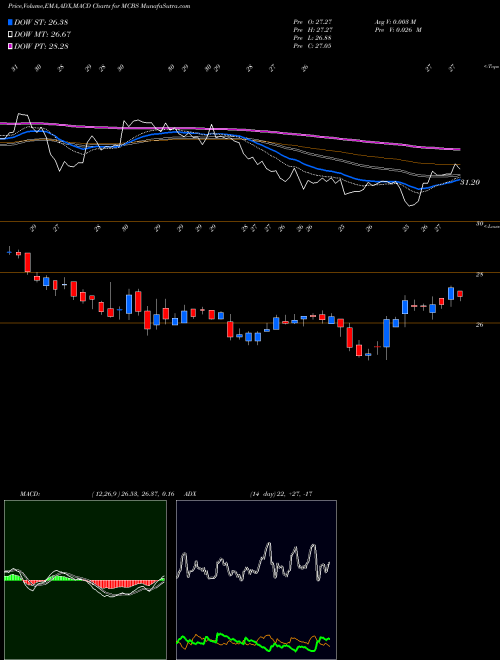Click the blue DOW ST legend swatch
Image resolution: width=500 pixels, height=660 pixels.
[11, 22]
